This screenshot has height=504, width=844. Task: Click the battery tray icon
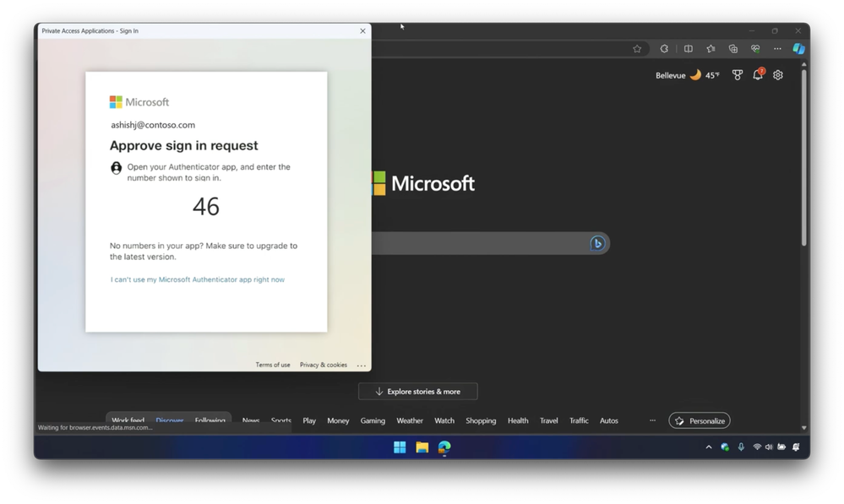pyautogui.click(x=781, y=447)
